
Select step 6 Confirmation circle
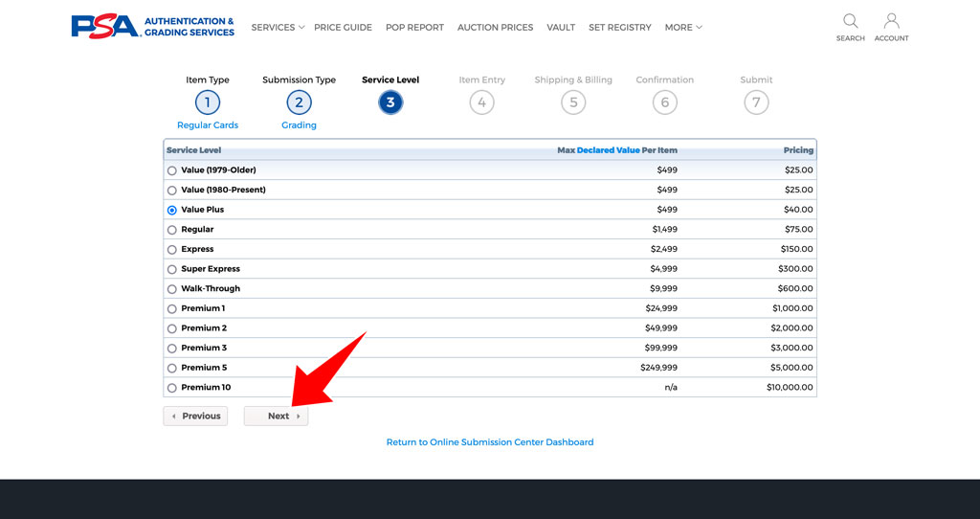point(665,102)
